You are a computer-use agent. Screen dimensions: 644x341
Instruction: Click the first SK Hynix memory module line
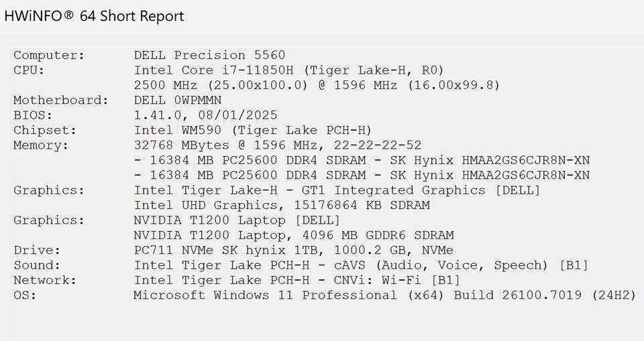tap(362, 160)
